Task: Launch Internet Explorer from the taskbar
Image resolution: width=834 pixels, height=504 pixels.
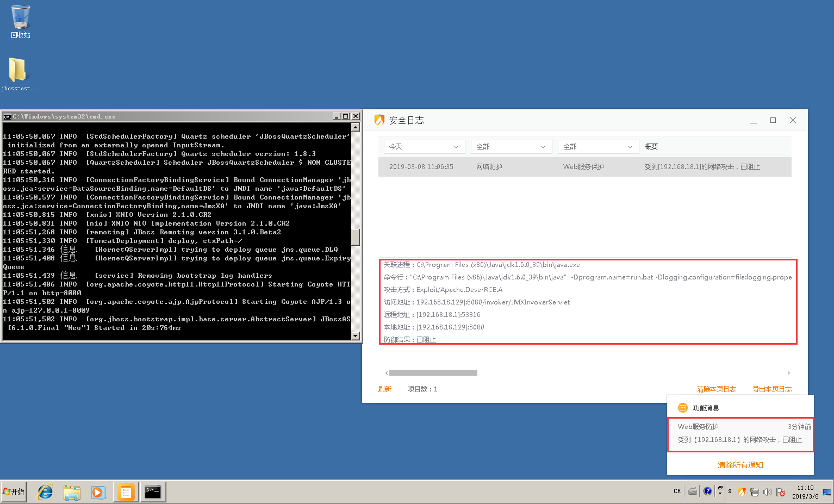Action: (45, 492)
